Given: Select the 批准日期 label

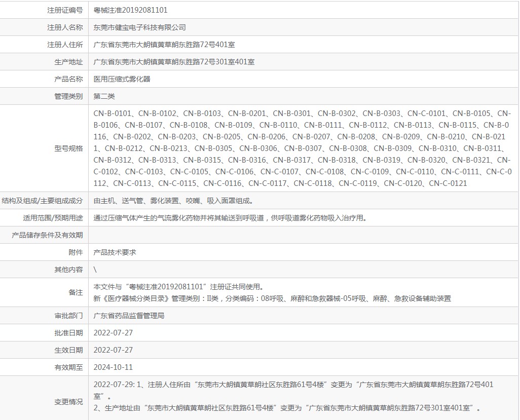Looking at the screenshot, I should (68, 333).
